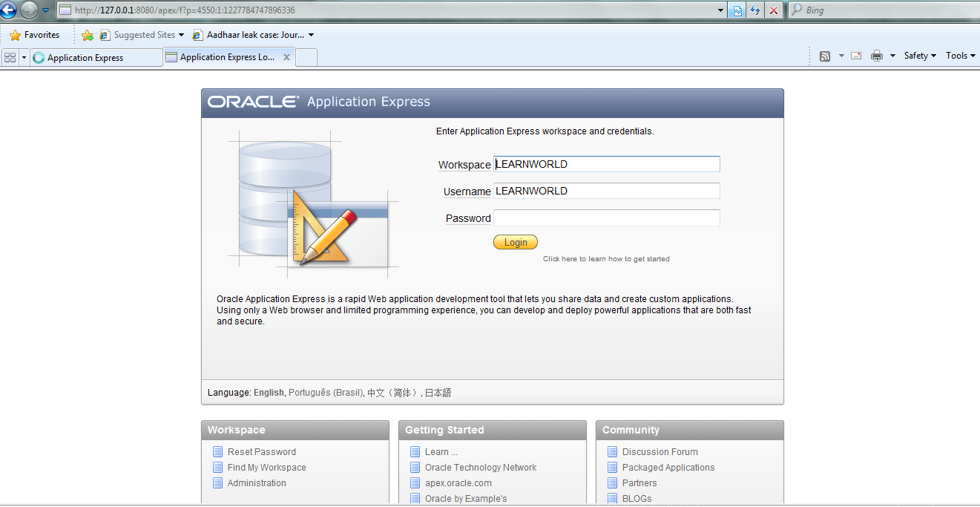Click the Print icon
The height and width of the screenshot is (507, 980).
pyautogui.click(x=878, y=56)
